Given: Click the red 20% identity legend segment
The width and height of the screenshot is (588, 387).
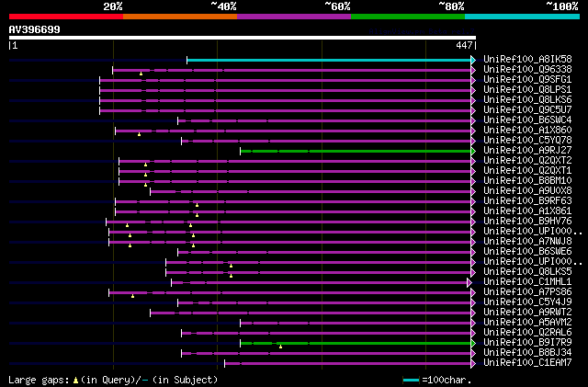Looking at the screenshot, I should 66,17.
